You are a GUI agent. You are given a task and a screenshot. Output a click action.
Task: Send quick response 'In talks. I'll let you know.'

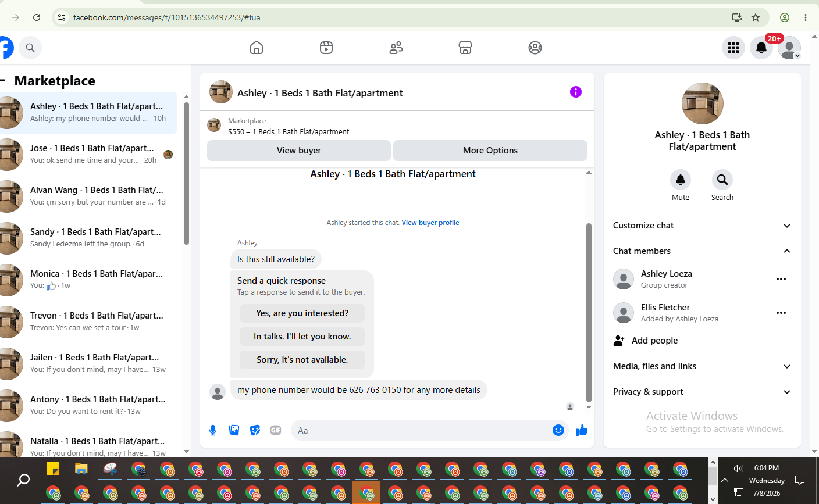coord(302,337)
